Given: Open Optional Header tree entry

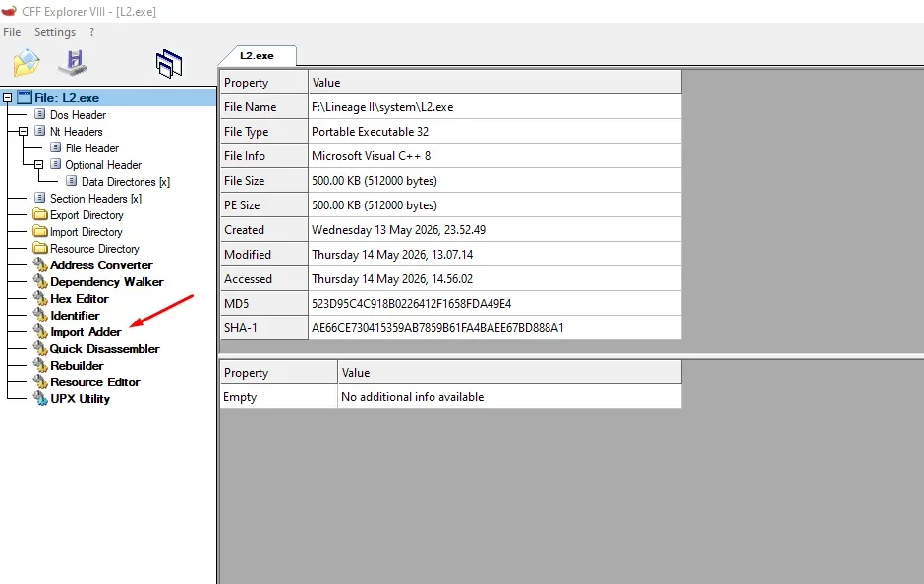Looking at the screenshot, I should 103,165.
